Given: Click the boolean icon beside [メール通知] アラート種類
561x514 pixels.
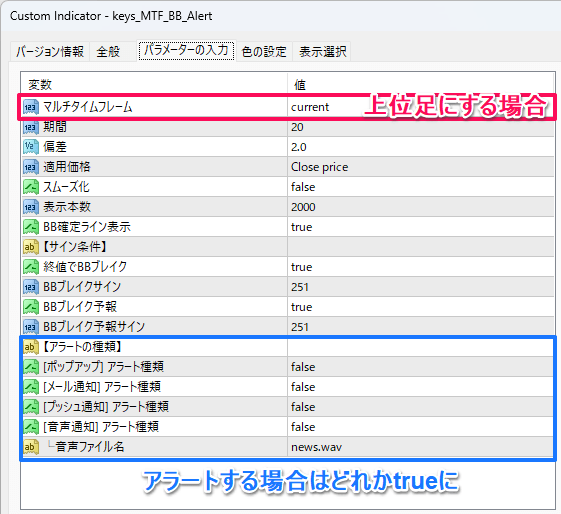Looking at the screenshot, I should click(x=31, y=387).
